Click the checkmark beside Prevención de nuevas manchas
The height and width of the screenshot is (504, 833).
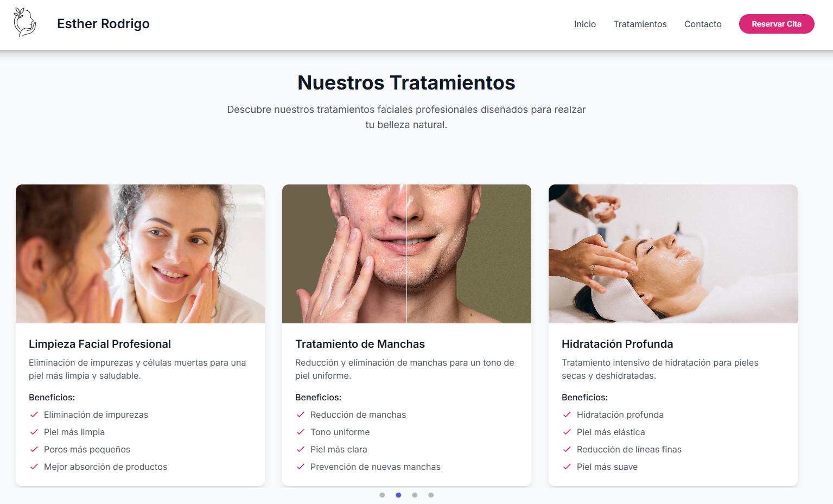[x=301, y=467]
